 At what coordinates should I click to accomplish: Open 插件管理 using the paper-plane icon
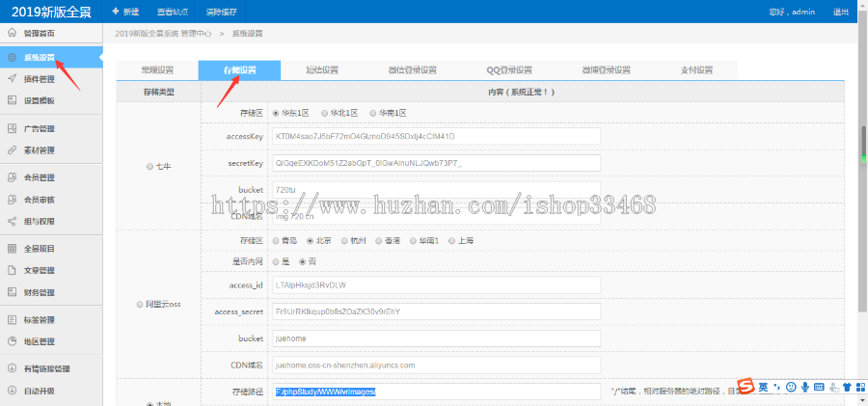(12, 79)
